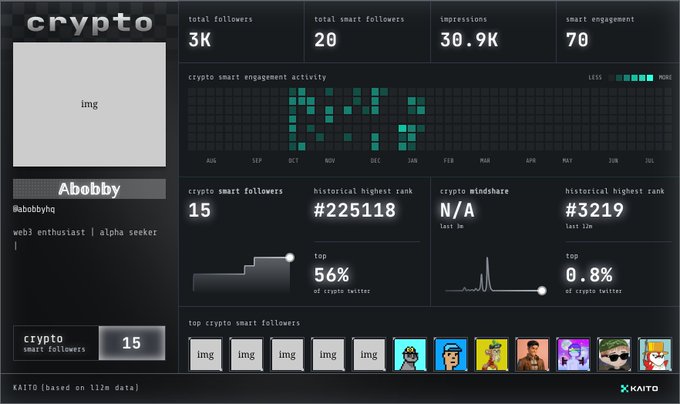Open the avatar wearing black sunglasses
Image resolution: width=680 pixels, height=404 pixels.
click(x=614, y=354)
